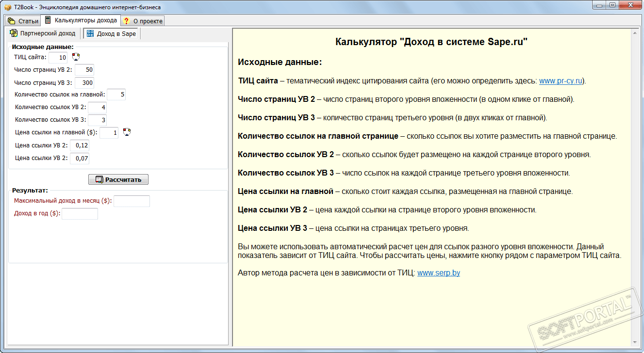Click the auto-calculate prices icon beside ТИЦ сайта
Screen dimensions: 644x353
tap(76, 57)
